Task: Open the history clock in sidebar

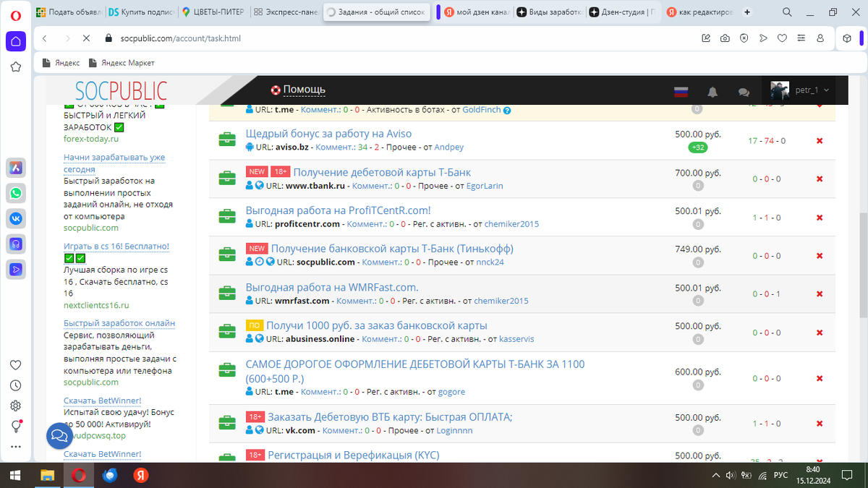Action: tap(16, 386)
